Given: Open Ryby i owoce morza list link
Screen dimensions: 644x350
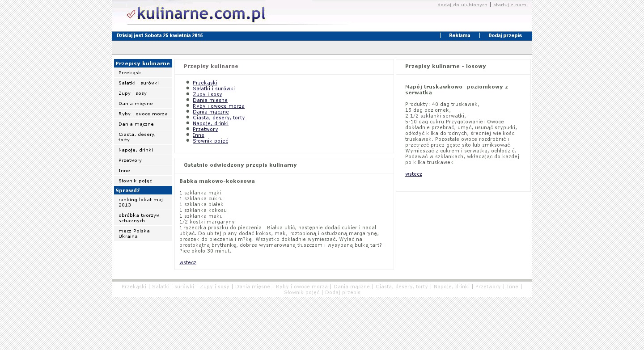Looking at the screenshot, I should [218, 106].
